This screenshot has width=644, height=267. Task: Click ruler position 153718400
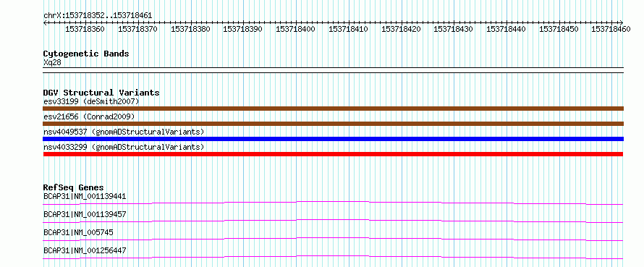coord(295,29)
